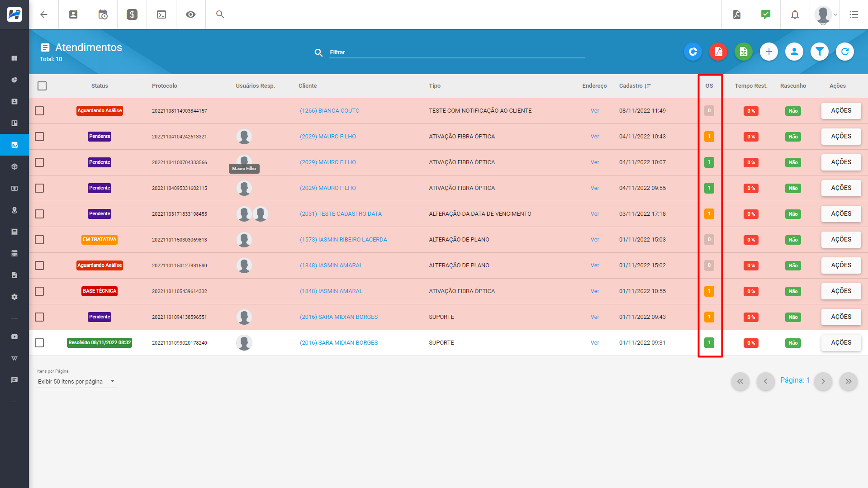Check the BIANCA COUTO row checkbox
Viewport: 868px width, 488px height.
pyautogui.click(x=39, y=111)
